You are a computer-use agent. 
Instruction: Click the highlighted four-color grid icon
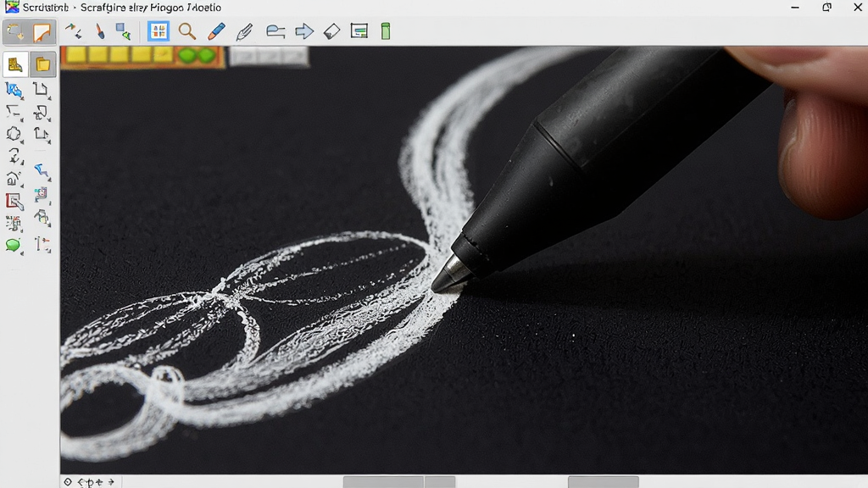pyautogui.click(x=159, y=31)
